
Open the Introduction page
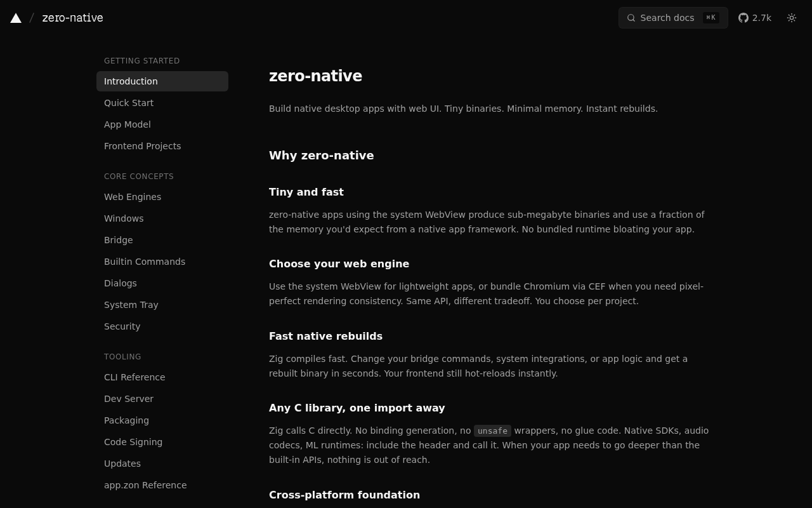(162, 81)
